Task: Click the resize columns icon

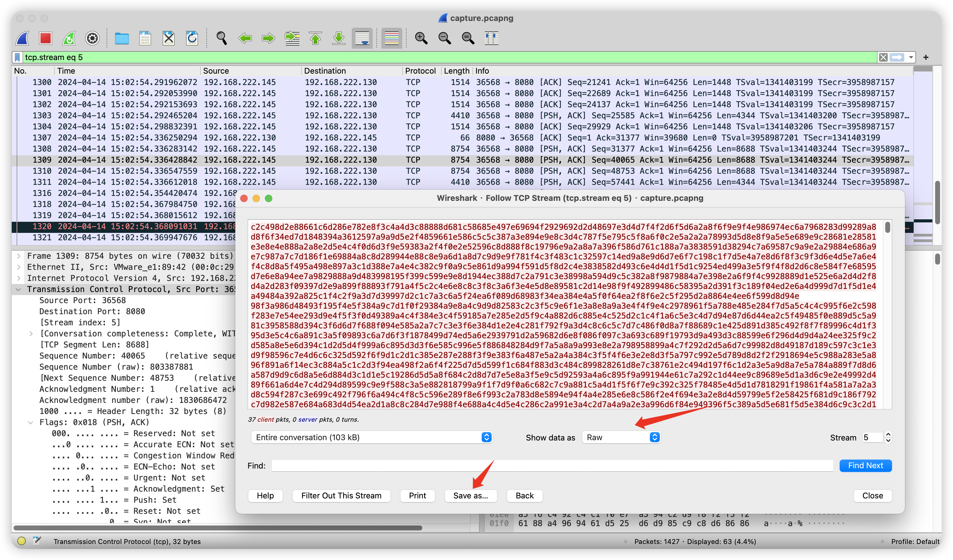Action: [x=491, y=38]
